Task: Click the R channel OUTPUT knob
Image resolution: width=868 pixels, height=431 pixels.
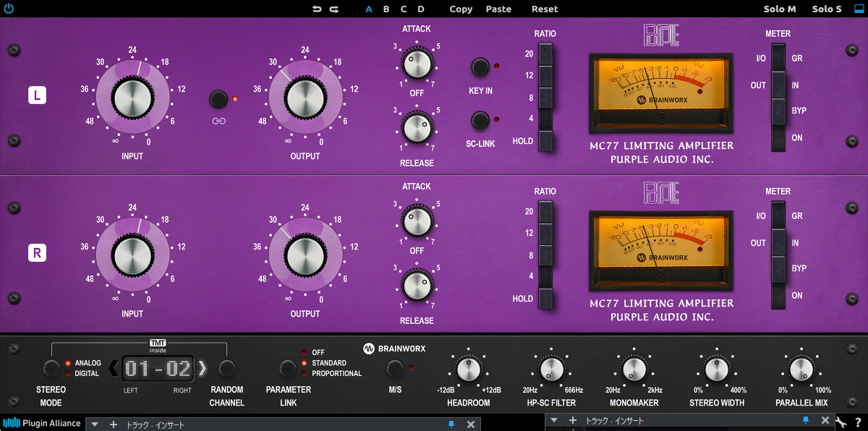Action: [305, 255]
